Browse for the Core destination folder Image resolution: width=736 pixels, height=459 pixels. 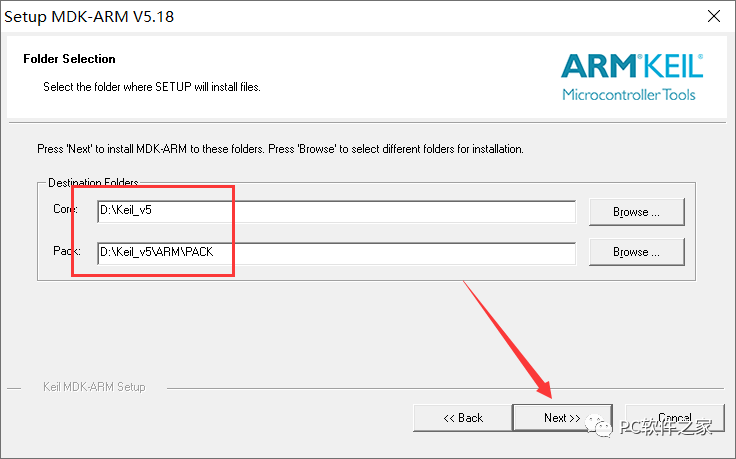coord(636,212)
